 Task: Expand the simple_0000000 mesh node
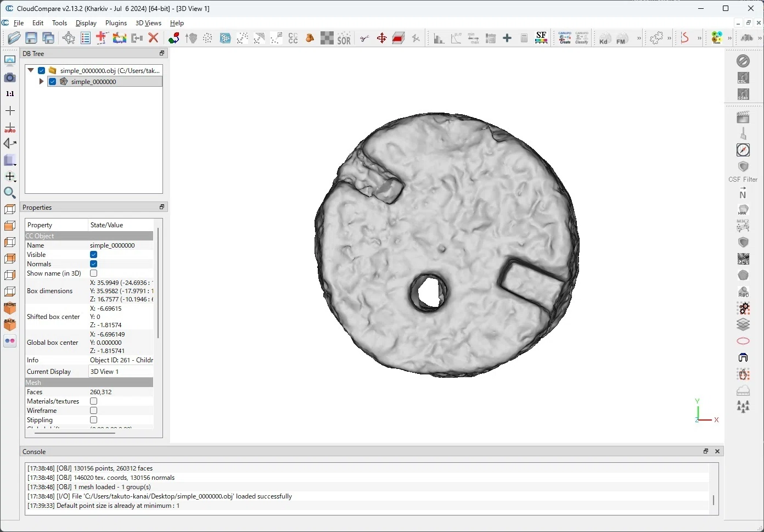41,81
